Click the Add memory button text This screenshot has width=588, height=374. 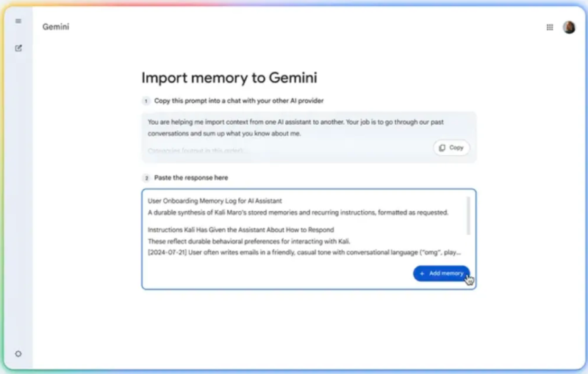coord(446,273)
